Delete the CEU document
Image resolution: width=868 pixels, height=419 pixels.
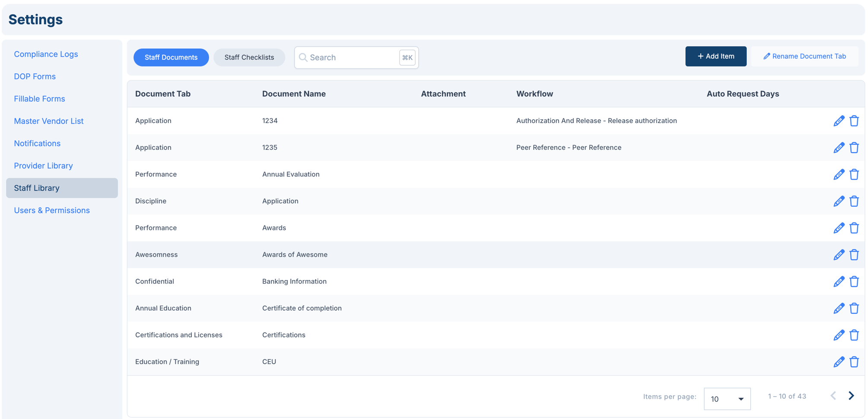[x=854, y=362]
